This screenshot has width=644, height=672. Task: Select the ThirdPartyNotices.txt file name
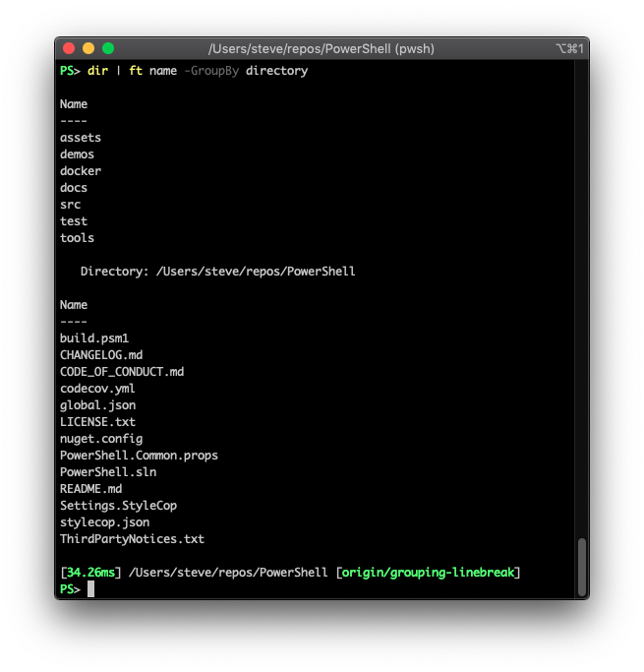pyautogui.click(x=133, y=539)
